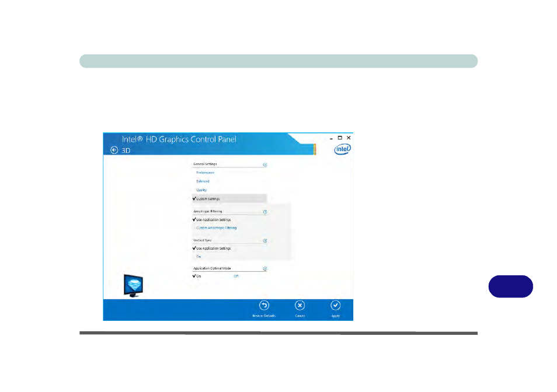The image size is (557, 392).
Task: Select the Balanced general setting
Action: (x=203, y=181)
